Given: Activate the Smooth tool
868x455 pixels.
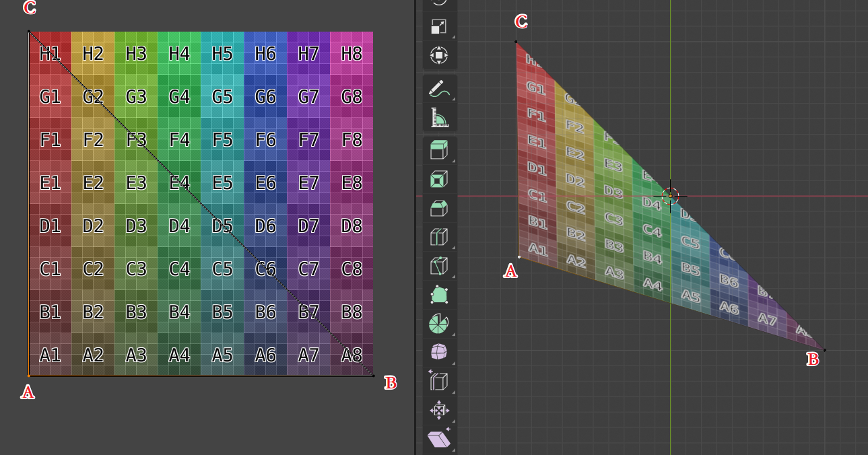Looking at the screenshot, I should (x=439, y=353).
